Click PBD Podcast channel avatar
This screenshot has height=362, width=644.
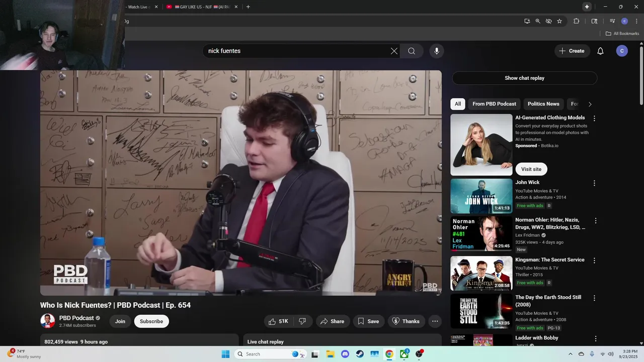48,321
